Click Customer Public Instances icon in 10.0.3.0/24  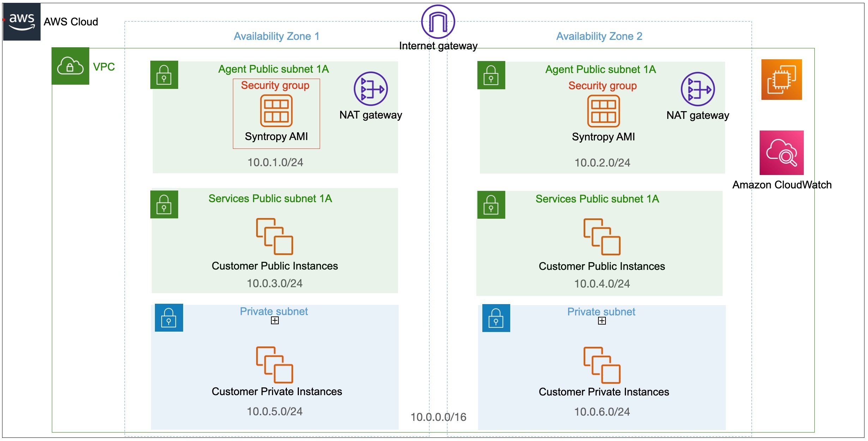click(275, 236)
